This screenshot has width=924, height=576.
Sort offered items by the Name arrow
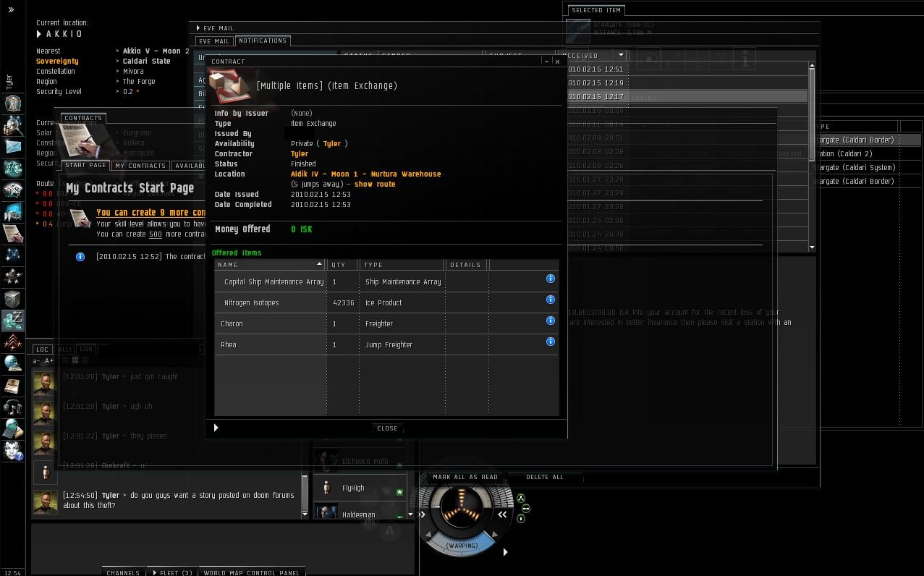click(319, 264)
